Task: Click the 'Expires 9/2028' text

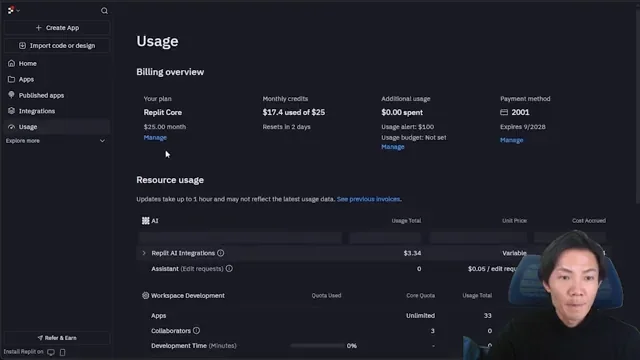Action: coord(522,127)
